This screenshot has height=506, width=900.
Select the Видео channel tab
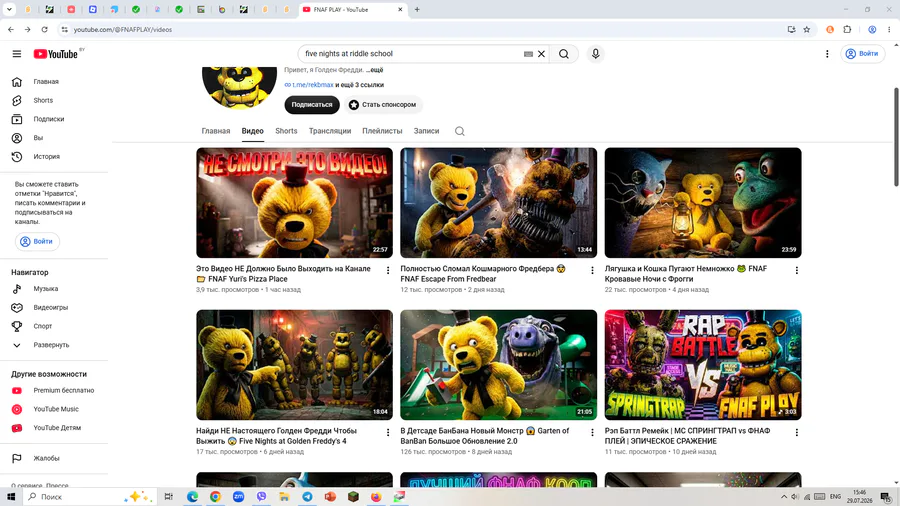point(253,131)
